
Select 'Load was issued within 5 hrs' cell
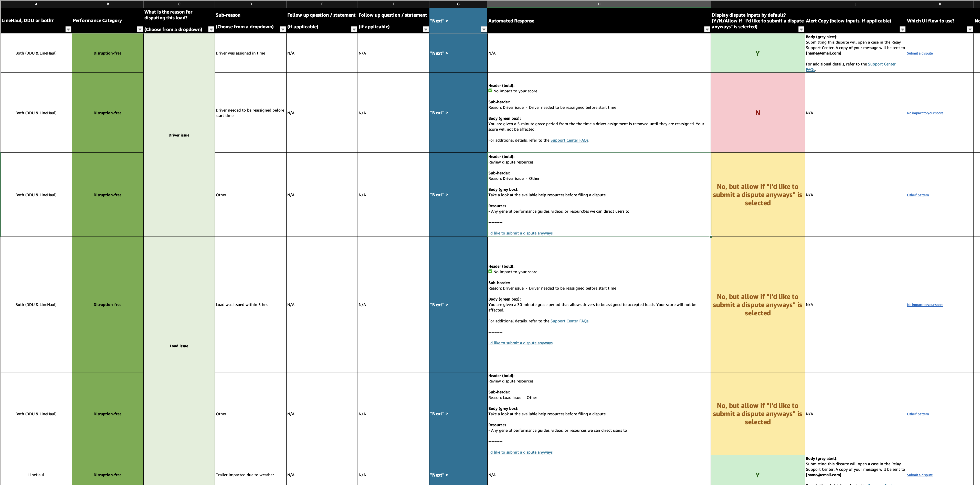click(x=250, y=305)
